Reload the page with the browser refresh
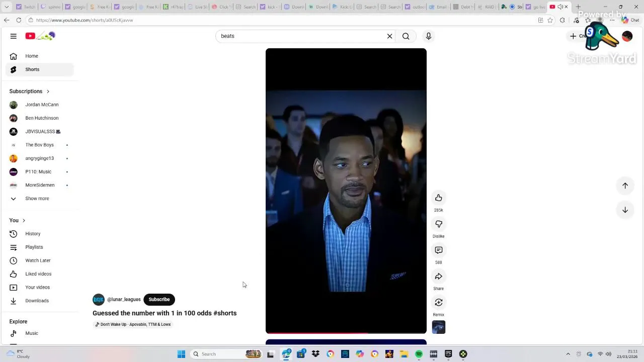Viewport: 644px width, 362px height. (x=19, y=20)
